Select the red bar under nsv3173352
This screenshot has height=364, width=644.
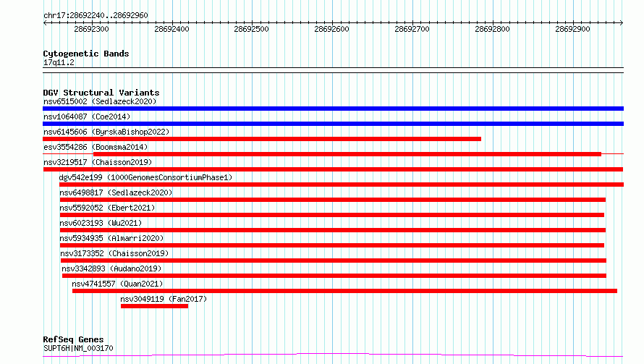pos(334,261)
